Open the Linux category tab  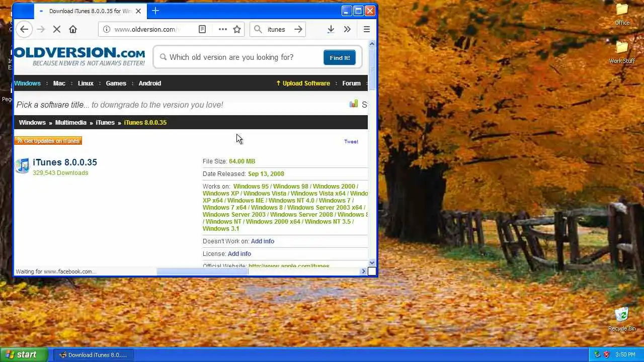pos(86,83)
